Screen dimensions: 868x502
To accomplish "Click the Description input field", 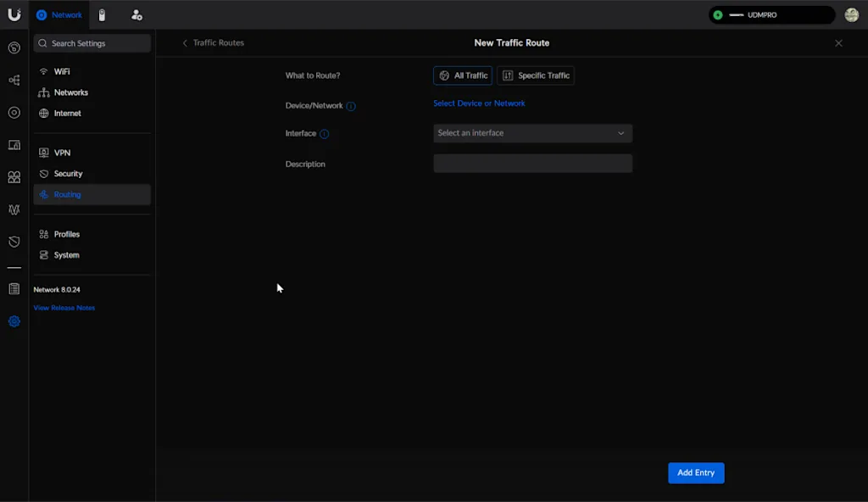I will pos(532,164).
